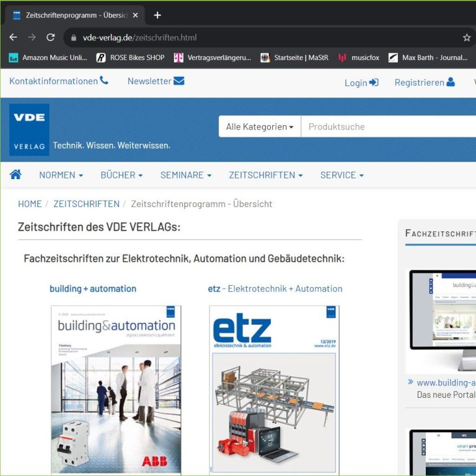This screenshot has height=476, width=476.
Task: Open the building + automation title link
Action: pyautogui.click(x=93, y=288)
